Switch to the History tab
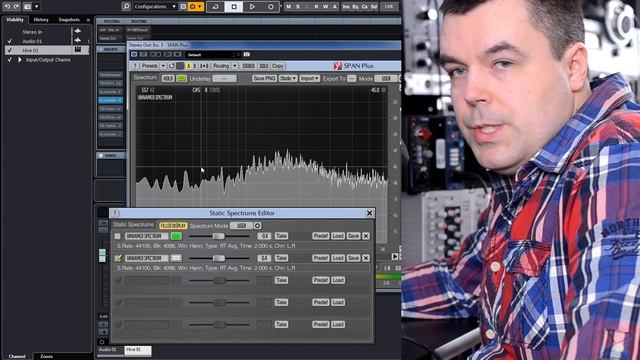Viewport: 640px width, 360px height. click(x=41, y=20)
